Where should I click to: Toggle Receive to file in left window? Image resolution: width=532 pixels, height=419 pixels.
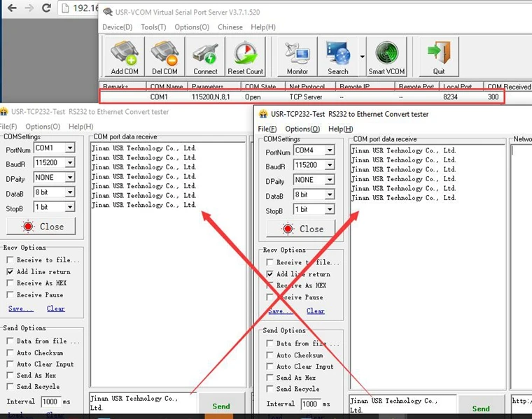(x=10, y=260)
